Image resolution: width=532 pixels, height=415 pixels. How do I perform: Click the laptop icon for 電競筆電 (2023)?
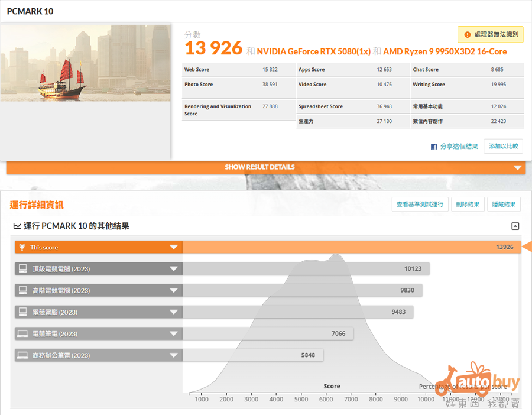click(x=22, y=334)
